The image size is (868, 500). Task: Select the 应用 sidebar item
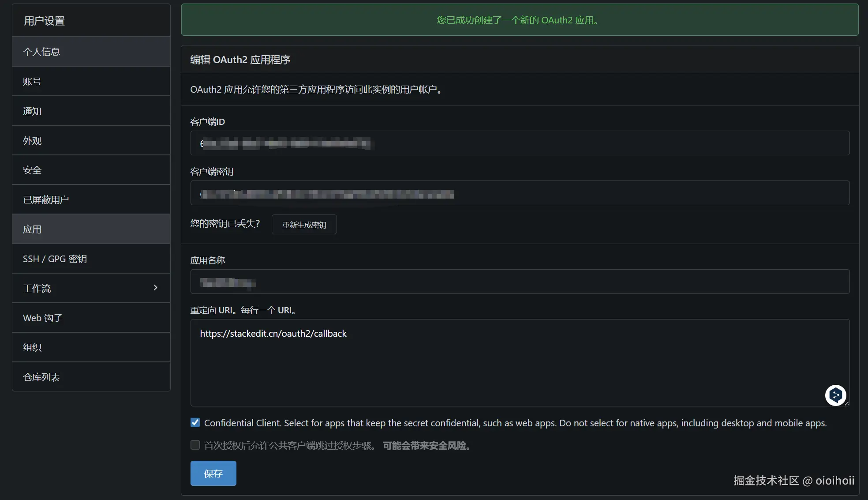32,229
